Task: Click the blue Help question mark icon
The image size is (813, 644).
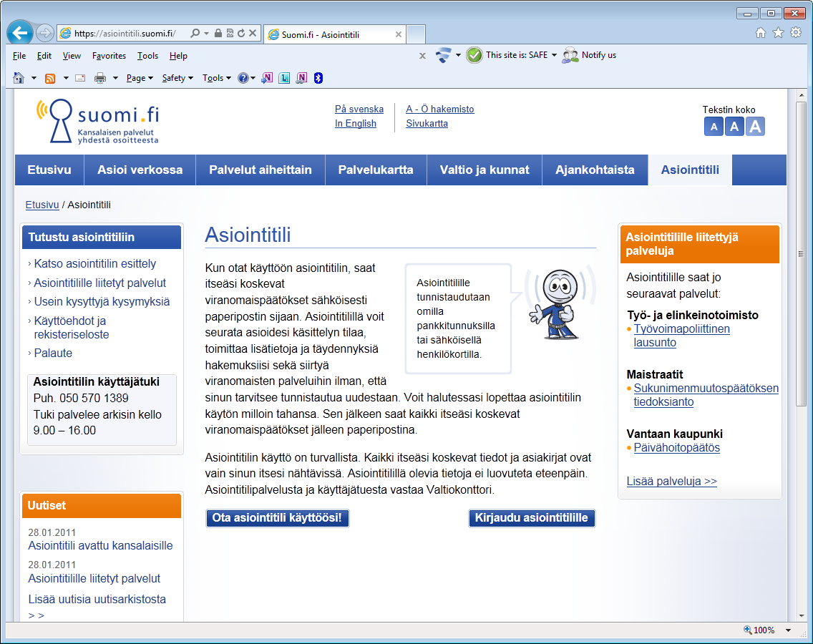Action: point(243,78)
